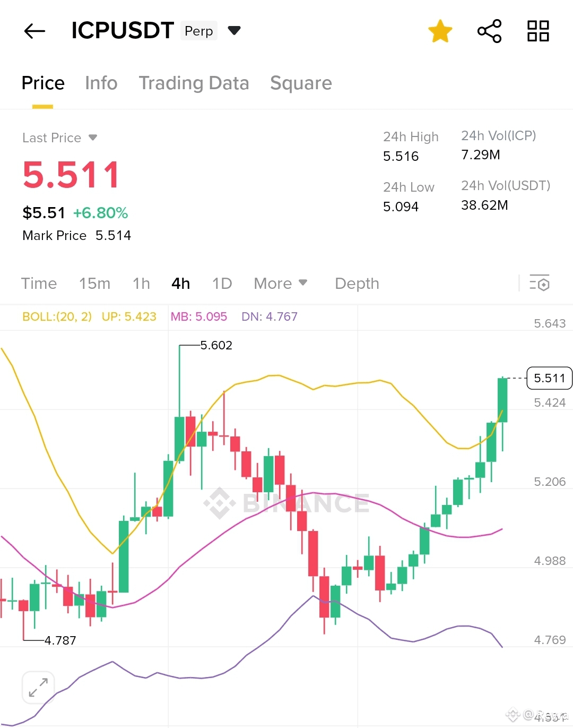Open the Depth chart view
The height and width of the screenshot is (728, 573).
click(357, 284)
